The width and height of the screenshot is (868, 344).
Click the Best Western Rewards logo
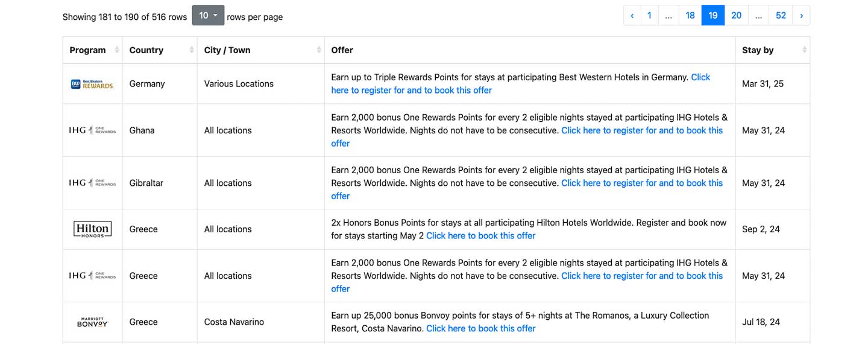coord(92,84)
